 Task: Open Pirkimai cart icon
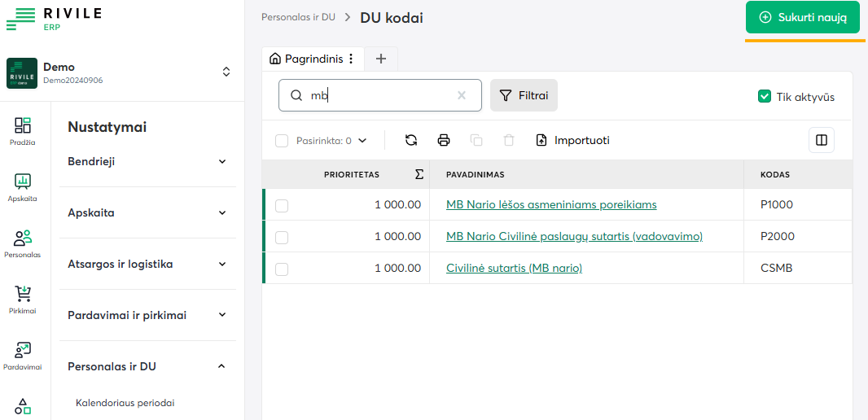[23, 299]
